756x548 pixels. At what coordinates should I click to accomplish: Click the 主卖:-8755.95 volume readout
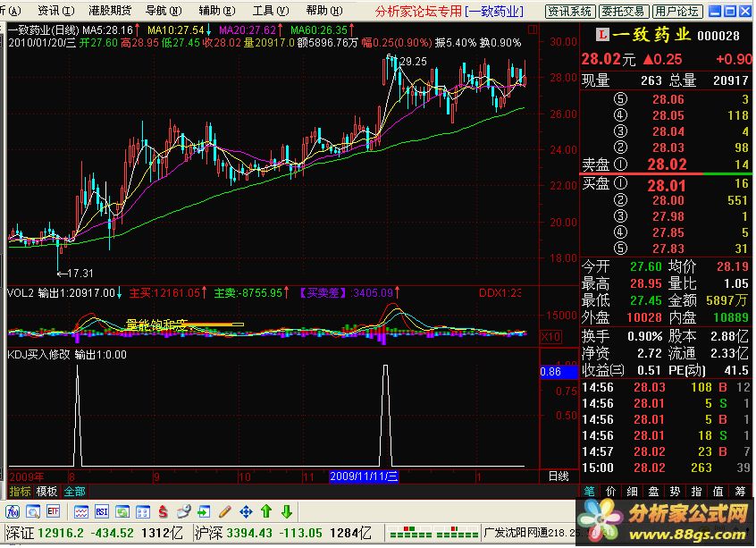click(x=248, y=293)
